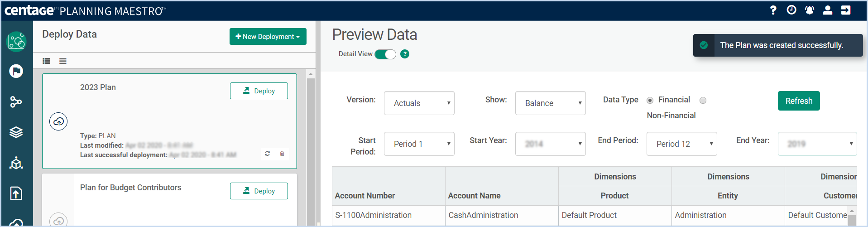The image size is (868, 227).
Task: Open the Version dropdown showing Actuals
Action: pyautogui.click(x=419, y=103)
